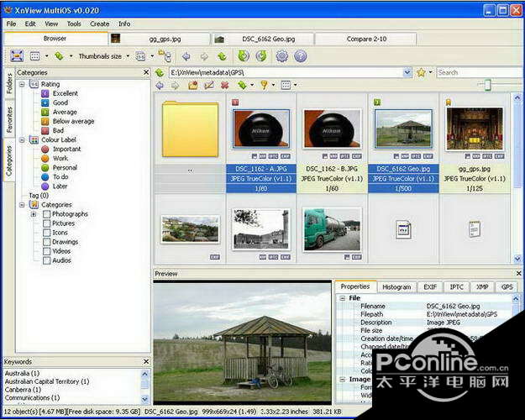Click the new folder icon
Viewport: 525px width, 420px height.
(x=193, y=86)
